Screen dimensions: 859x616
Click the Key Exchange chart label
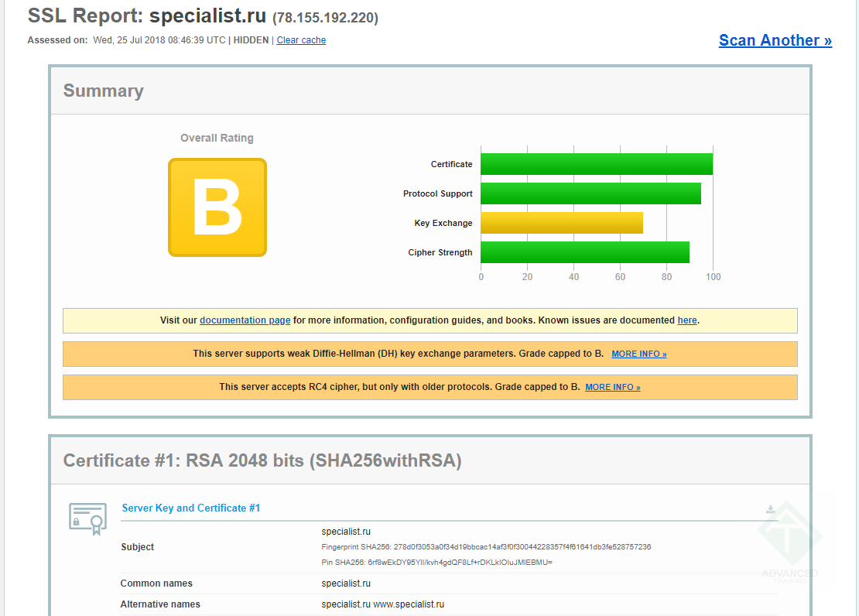(x=443, y=223)
